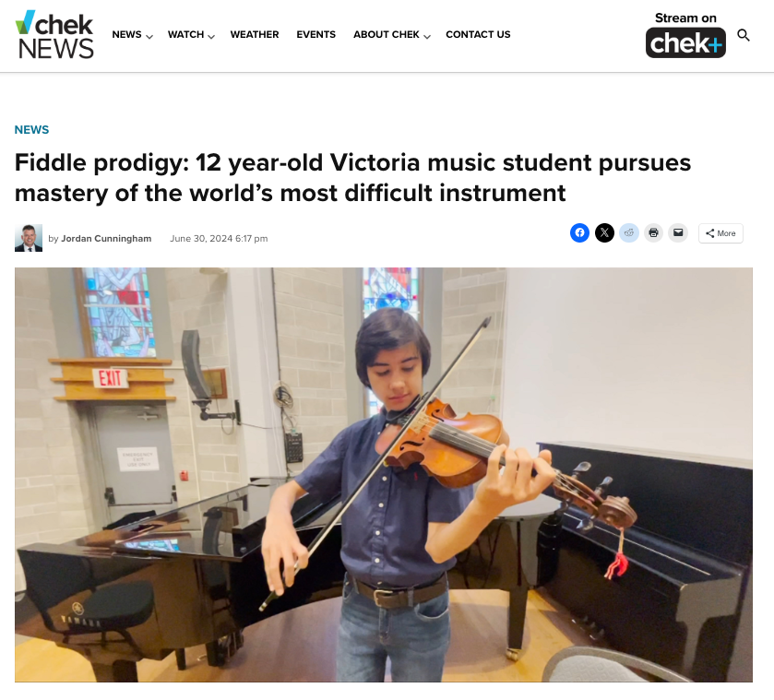Click the Fiddle prodigy headline
Viewport: 774px width, 700px height.
point(352,178)
